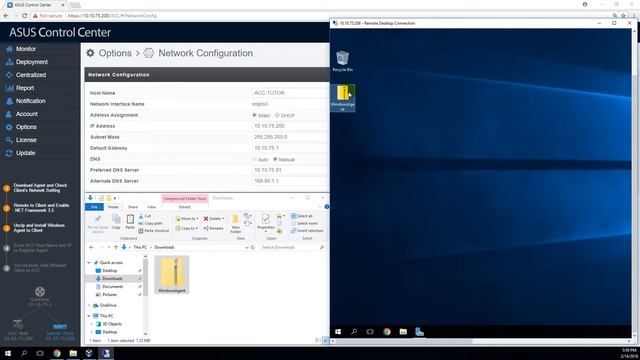Click Select all in ribbon
This screenshot has width=640, height=360.
click(302, 216)
